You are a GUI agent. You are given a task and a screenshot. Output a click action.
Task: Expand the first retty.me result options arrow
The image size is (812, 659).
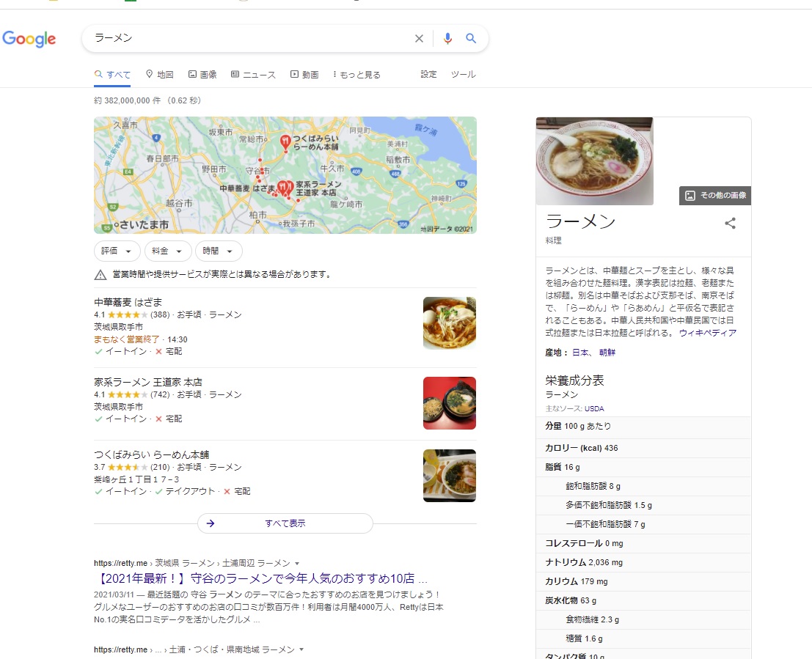tap(297, 563)
